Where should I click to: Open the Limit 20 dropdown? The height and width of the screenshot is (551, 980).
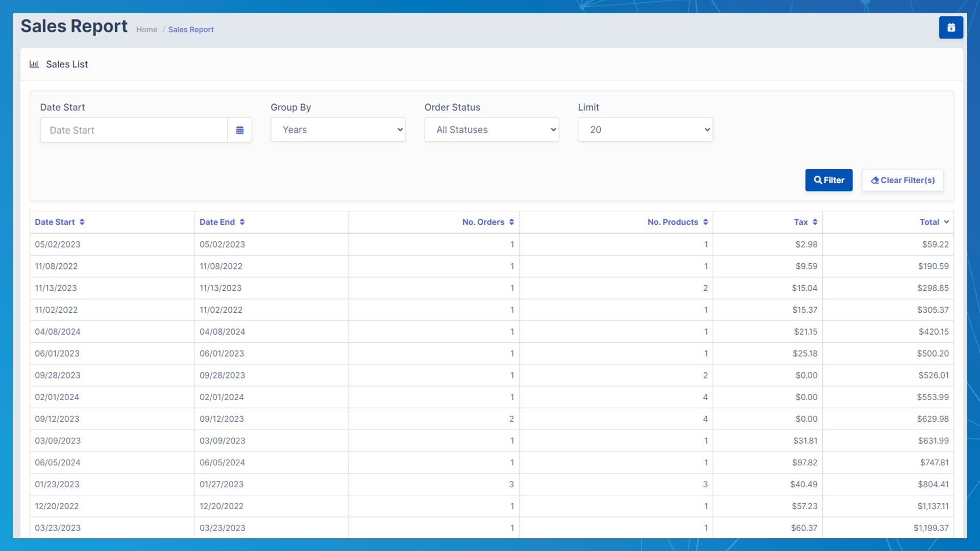(x=645, y=130)
